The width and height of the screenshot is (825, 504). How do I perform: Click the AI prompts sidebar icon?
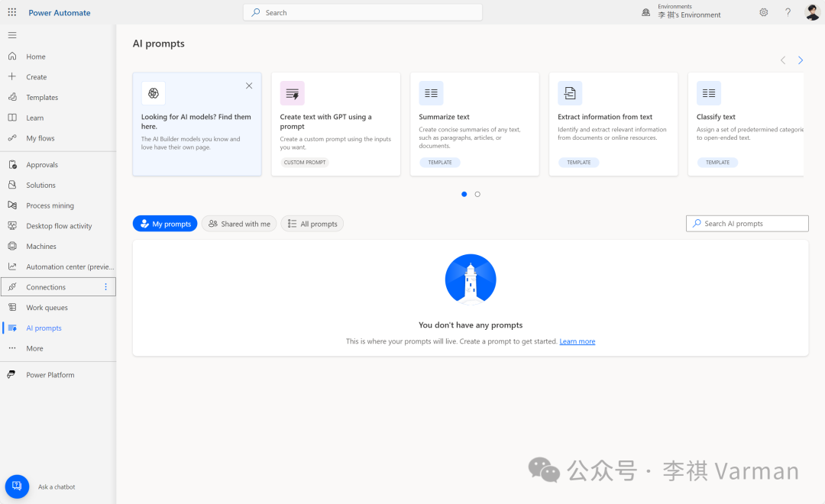point(12,328)
